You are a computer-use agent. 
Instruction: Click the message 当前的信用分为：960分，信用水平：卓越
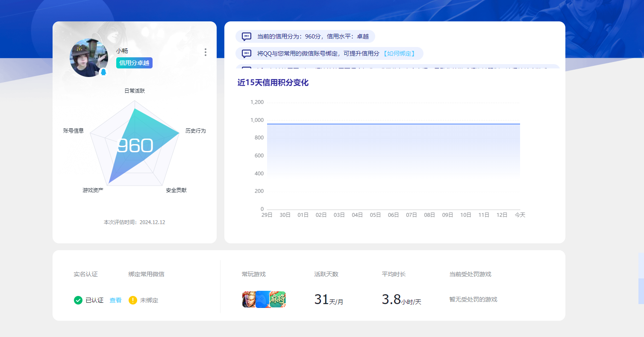tap(313, 36)
